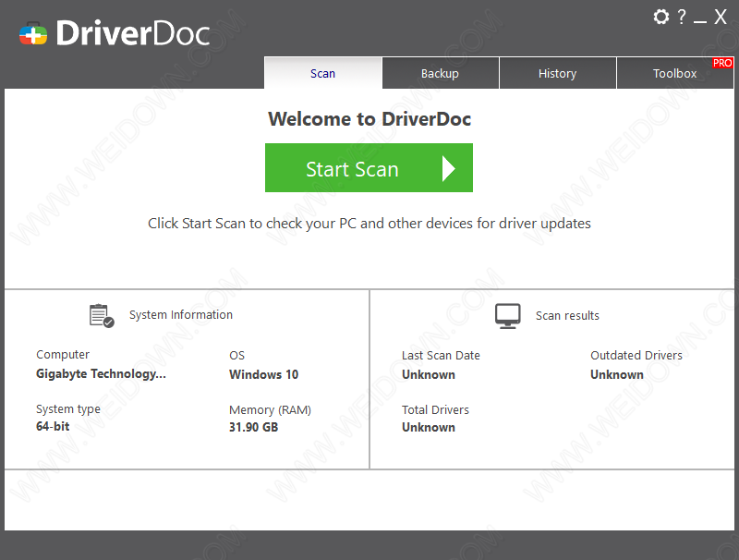Click the 'Scan results' label
This screenshot has width=739, height=560.
coord(567,315)
